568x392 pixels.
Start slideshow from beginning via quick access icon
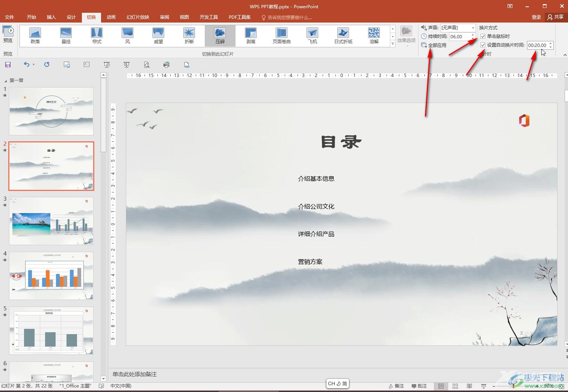coord(107,65)
